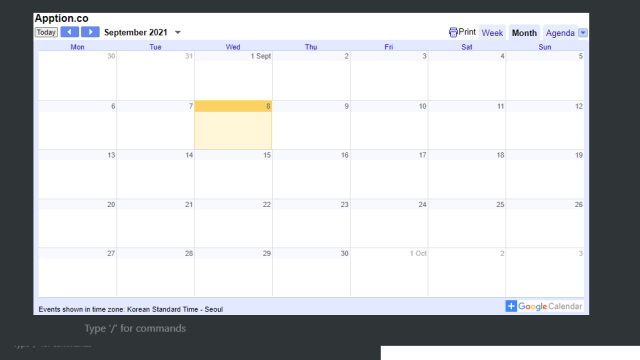
Task: Click date 30 in Thursday column, last row
Action: pyautogui.click(x=344, y=253)
